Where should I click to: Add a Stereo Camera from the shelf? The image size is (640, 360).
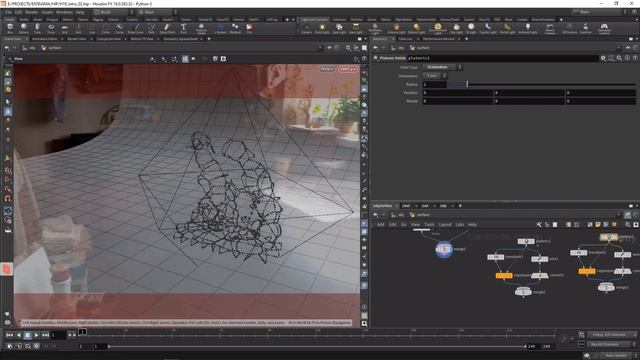(x=550, y=28)
